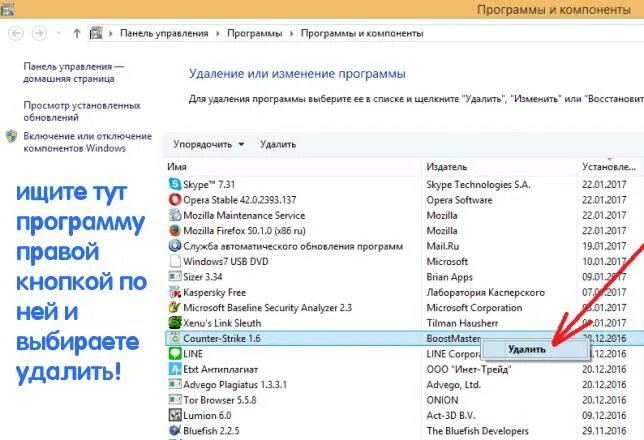Viewport: 644px width, 440px height.
Task: Select Opera Stable 42.0.2393.137 entry
Action: click(x=239, y=200)
